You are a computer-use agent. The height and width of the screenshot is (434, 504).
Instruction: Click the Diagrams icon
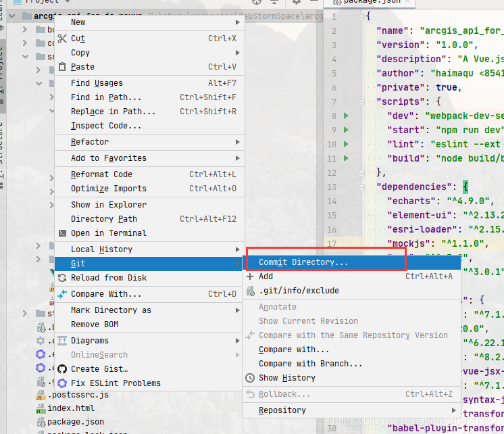[x=62, y=341]
